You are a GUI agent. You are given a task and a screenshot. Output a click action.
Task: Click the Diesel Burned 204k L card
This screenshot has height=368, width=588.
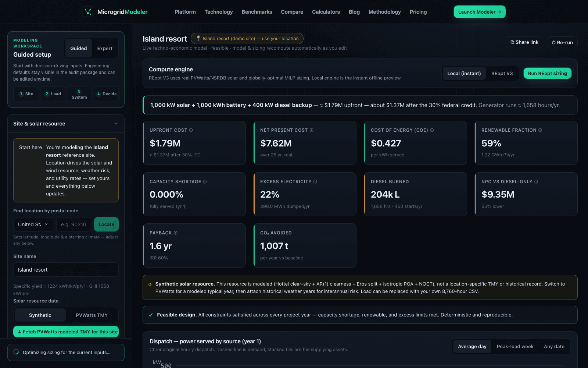click(415, 194)
